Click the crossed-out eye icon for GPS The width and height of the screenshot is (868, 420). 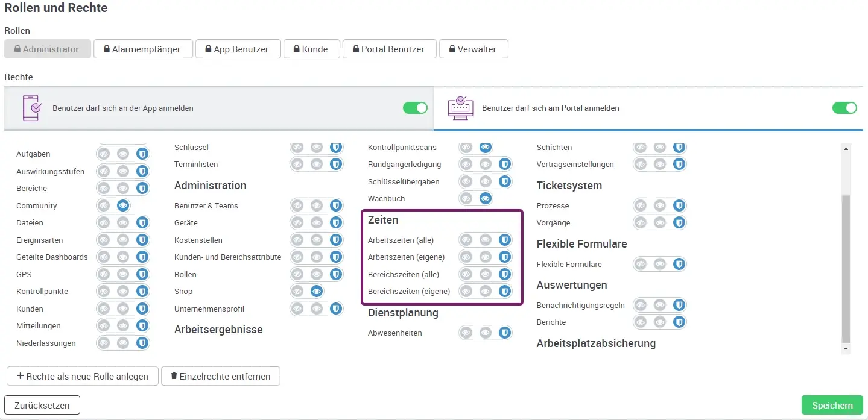pyautogui.click(x=104, y=274)
